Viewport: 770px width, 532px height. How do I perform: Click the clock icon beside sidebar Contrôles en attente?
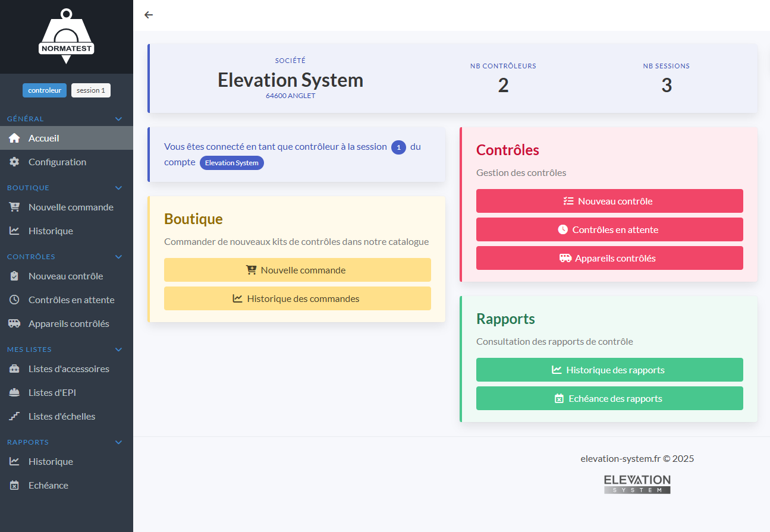(14, 300)
